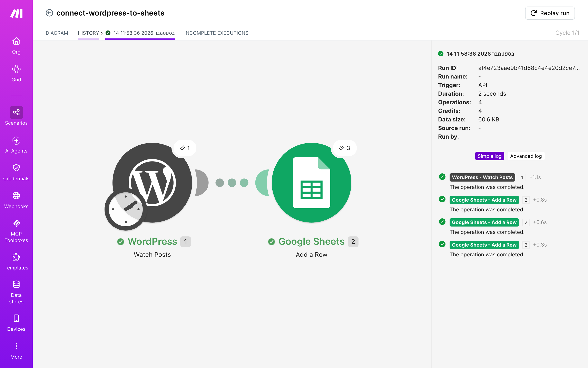Switch to the Diagram tab
The width and height of the screenshot is (588, 368).
point(57,33)
